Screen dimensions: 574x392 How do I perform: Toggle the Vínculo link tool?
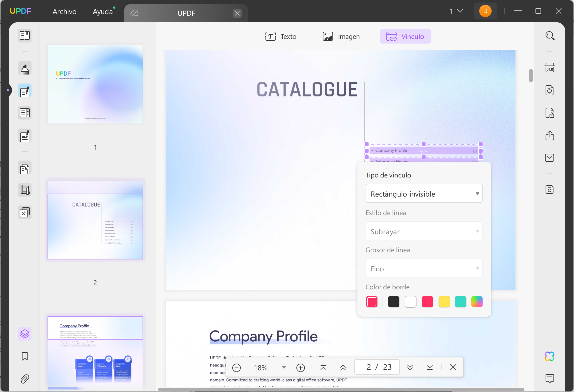[x=405, y=36]
